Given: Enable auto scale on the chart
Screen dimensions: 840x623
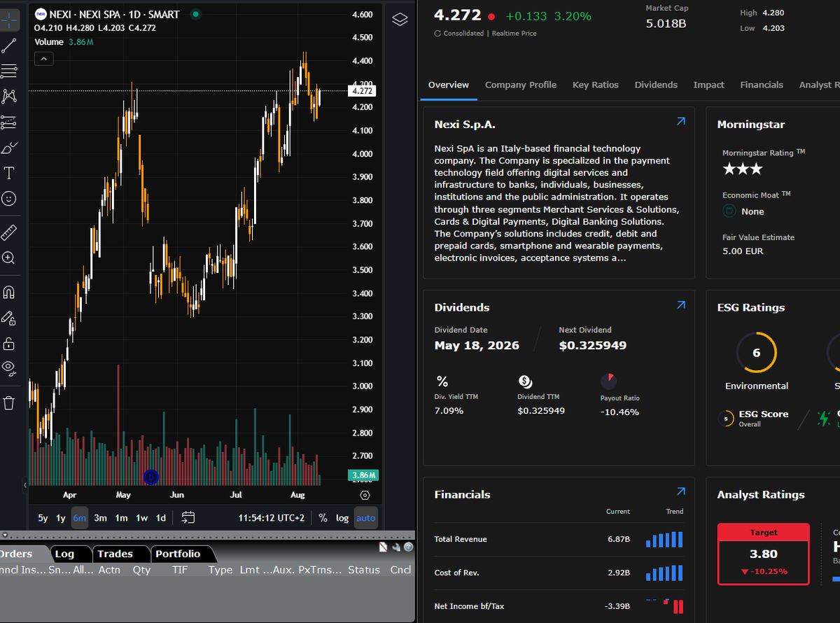Looking at the screenshot, I should coord(365,518).
